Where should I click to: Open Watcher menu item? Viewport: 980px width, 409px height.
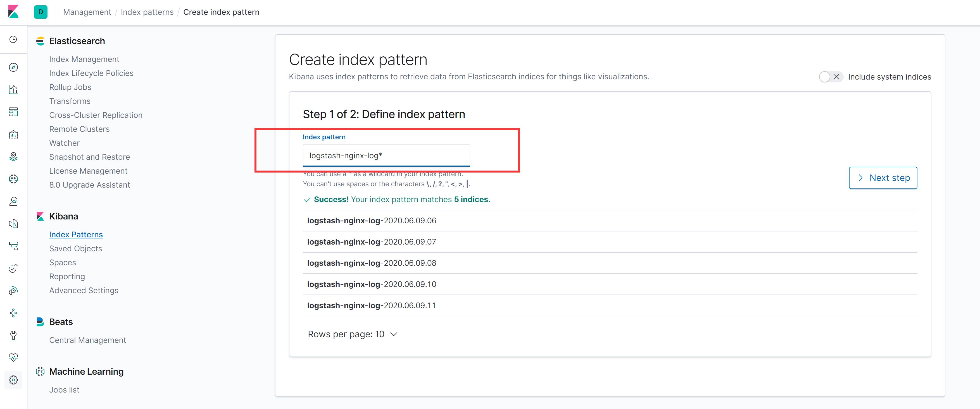click(65, 143)
